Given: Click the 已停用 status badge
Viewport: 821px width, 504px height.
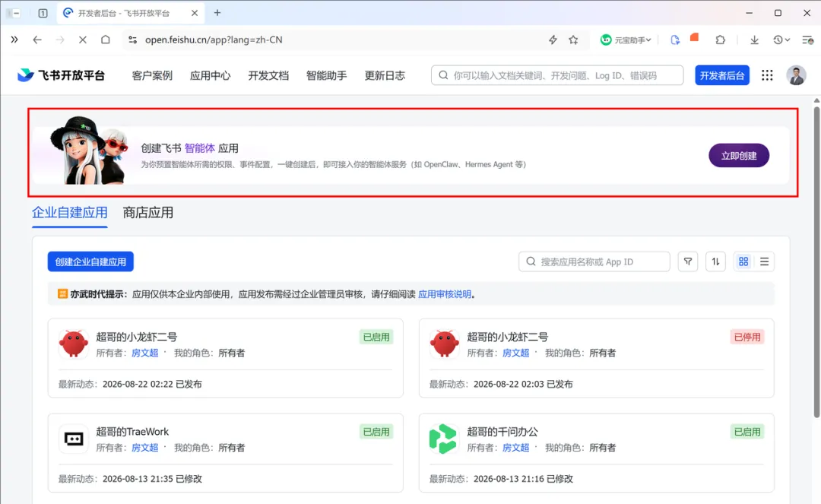Looking at the screenshot, I should click(747, 337).
